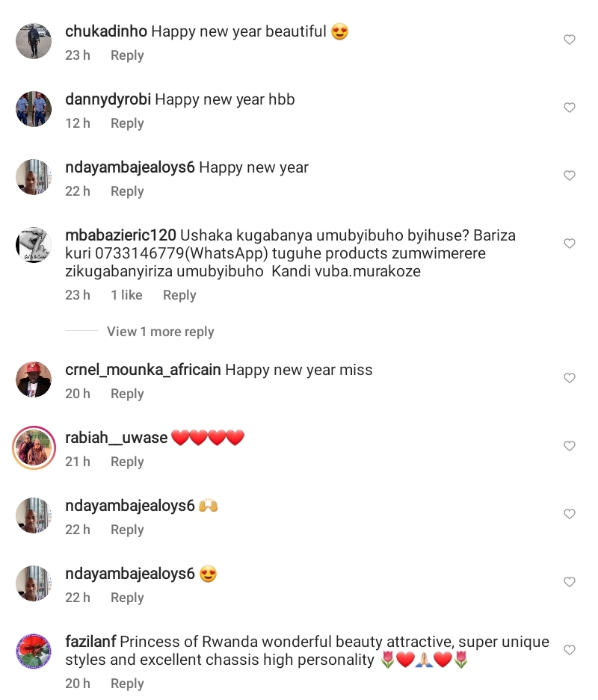Like chukadinho's comment with the heart
This screenshot has height=700, width=598.
570,40
